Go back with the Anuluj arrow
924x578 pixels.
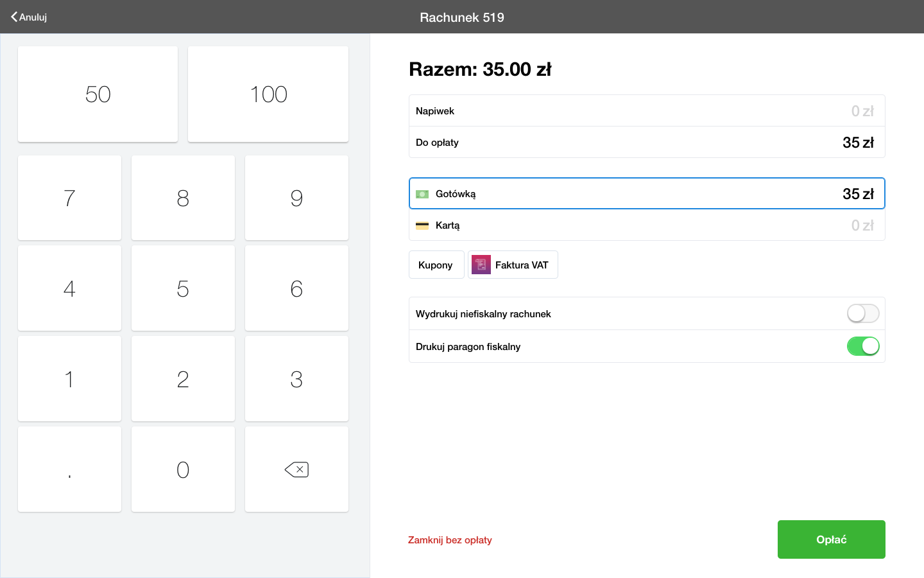29,17
